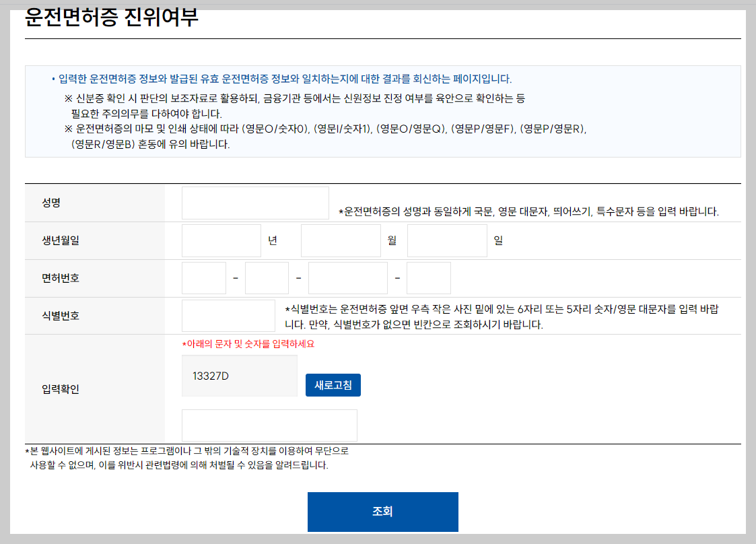This screenshot has width=756, height=544.
Task: Click the 운전면허증의 성명과 동일하게 hint text
Action: point(528,211)
